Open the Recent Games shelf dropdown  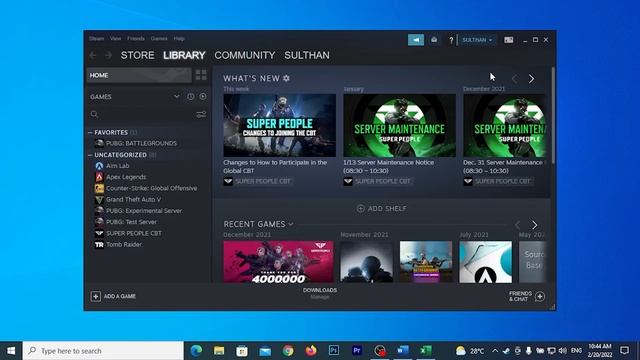click(291, 224)
